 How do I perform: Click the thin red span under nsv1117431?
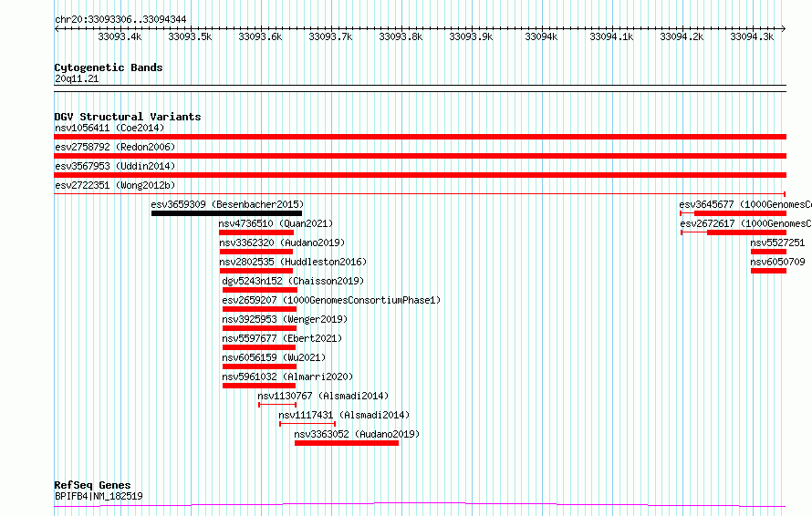coord(307,424)
